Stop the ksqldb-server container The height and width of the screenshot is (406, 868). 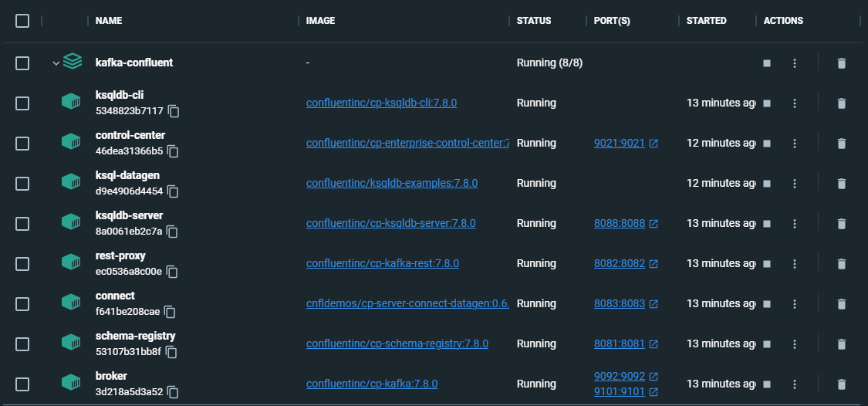tap(767, 224)
